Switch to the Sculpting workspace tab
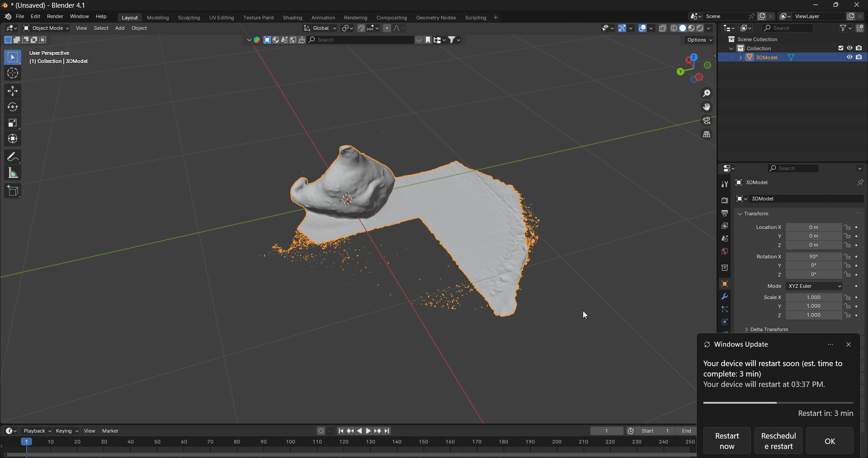 click(x=189, y=18)
